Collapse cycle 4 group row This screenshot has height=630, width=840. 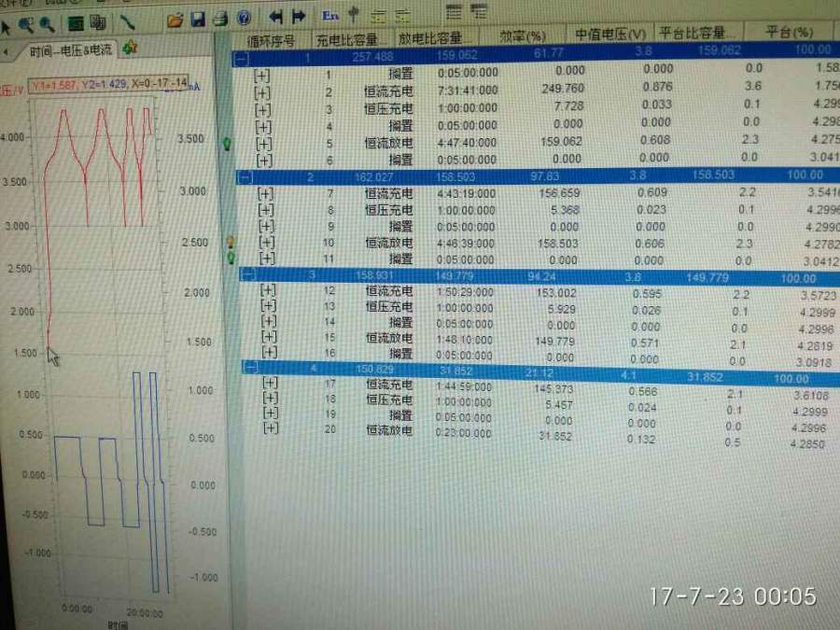251,368
